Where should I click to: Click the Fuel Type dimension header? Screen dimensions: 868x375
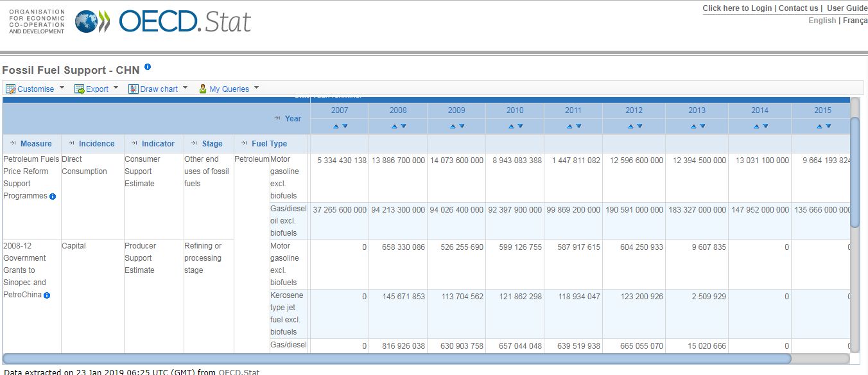pyautogui.click(x=269, y=144)
